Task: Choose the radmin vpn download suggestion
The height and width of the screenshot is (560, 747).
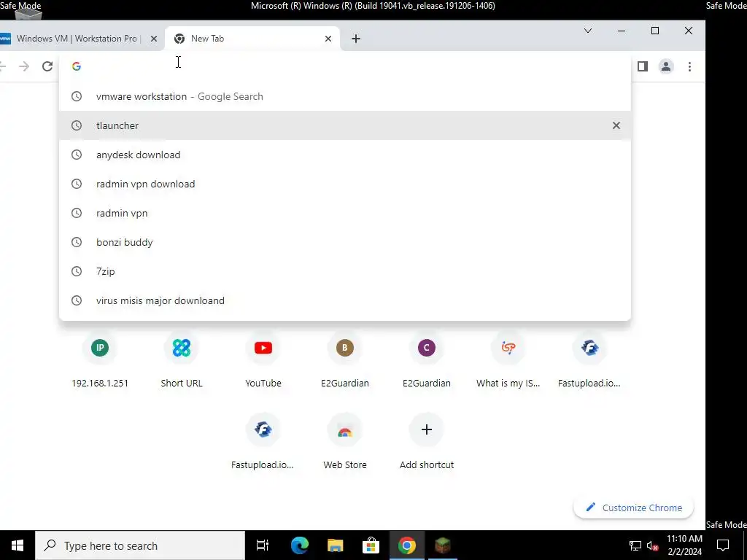Action: coord(345,184)
